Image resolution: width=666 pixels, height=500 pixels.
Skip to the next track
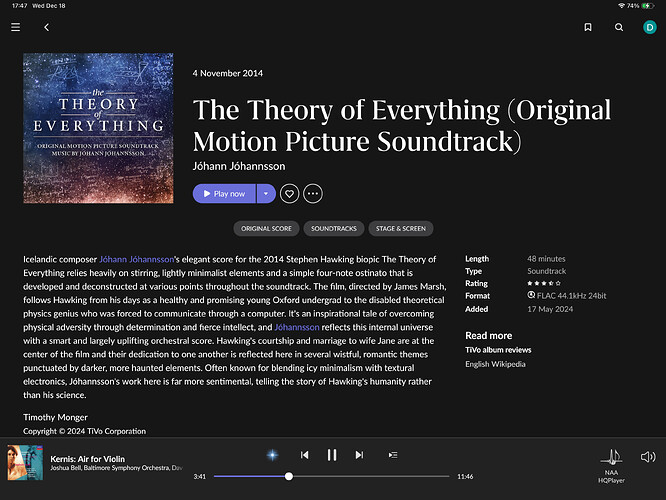[x=359, y=455]
